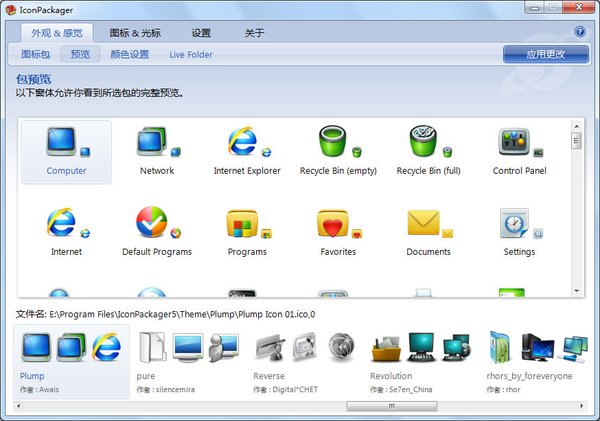Choose the Plump icon package

pos(72,362)
